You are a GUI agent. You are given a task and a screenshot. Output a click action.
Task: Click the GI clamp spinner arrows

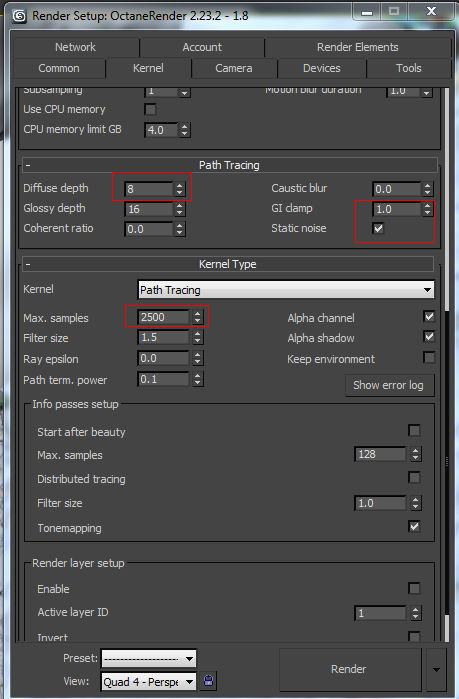427,209
